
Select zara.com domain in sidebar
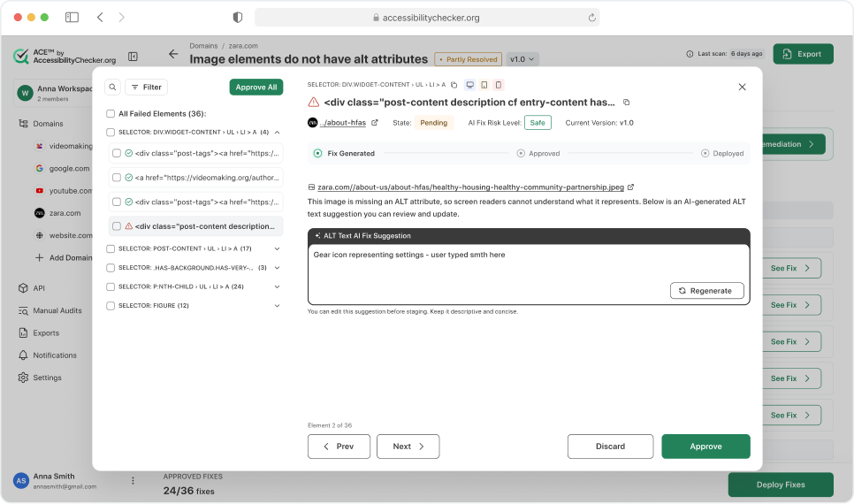click(57, 213)
